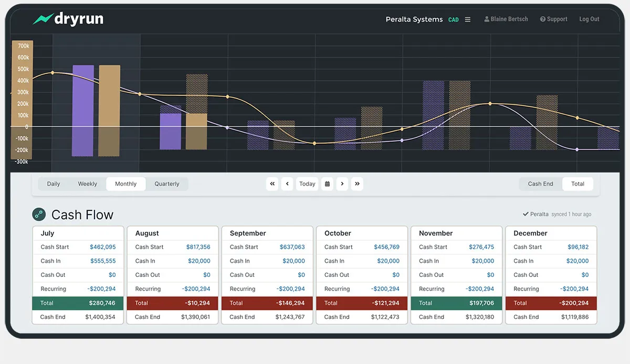The image size is (630, 364).
Task: Toggle chart to Total
Action: point(578,184)
